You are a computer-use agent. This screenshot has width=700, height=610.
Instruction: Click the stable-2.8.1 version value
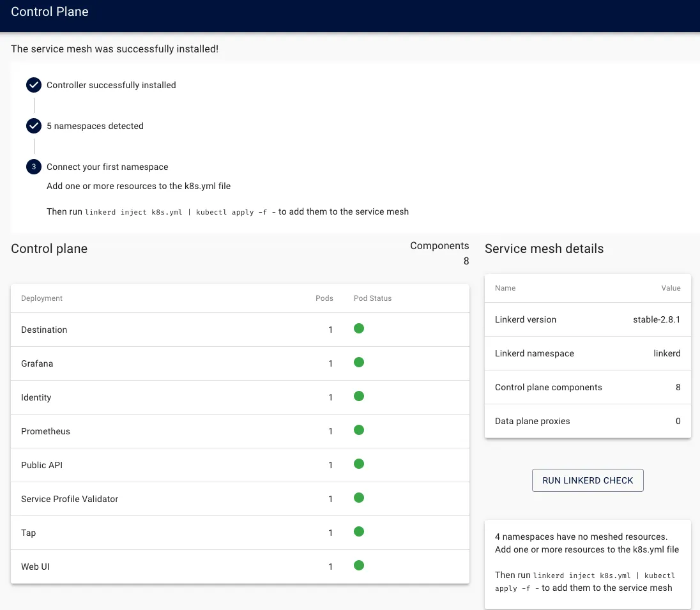click(657, 320)
